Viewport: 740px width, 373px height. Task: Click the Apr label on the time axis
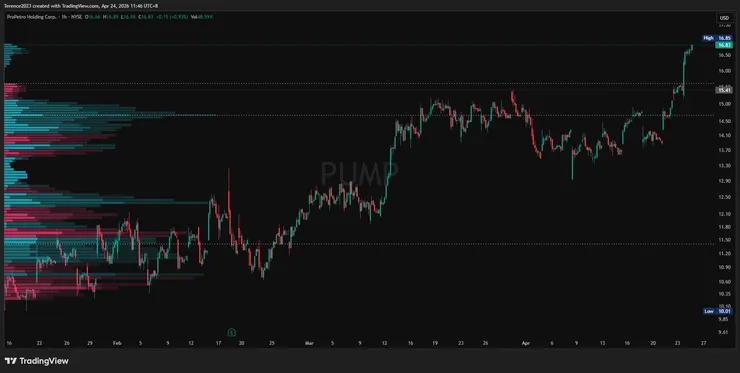[527, 343]
